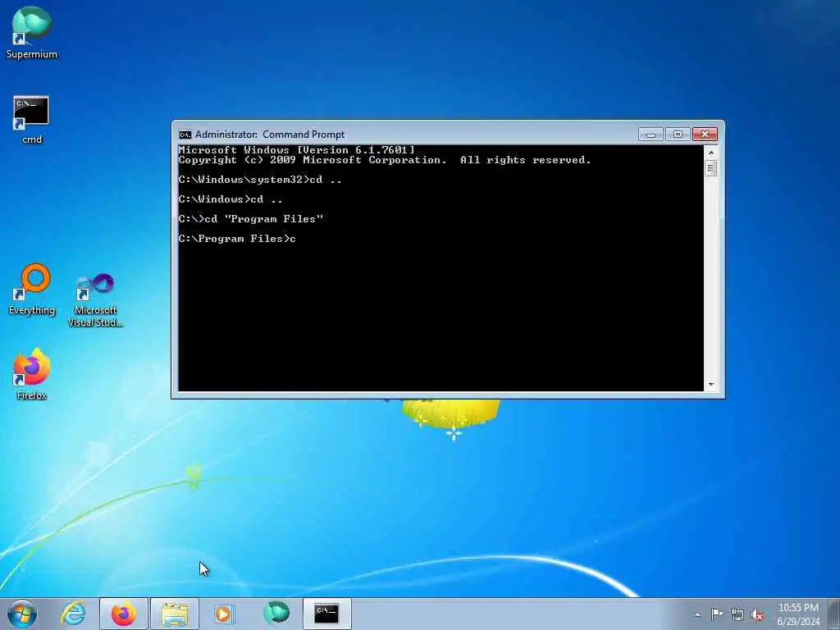Viewport: 840px width, 630px height.
Task: Select the Everything search desktop icon
Action: (32, 290)
